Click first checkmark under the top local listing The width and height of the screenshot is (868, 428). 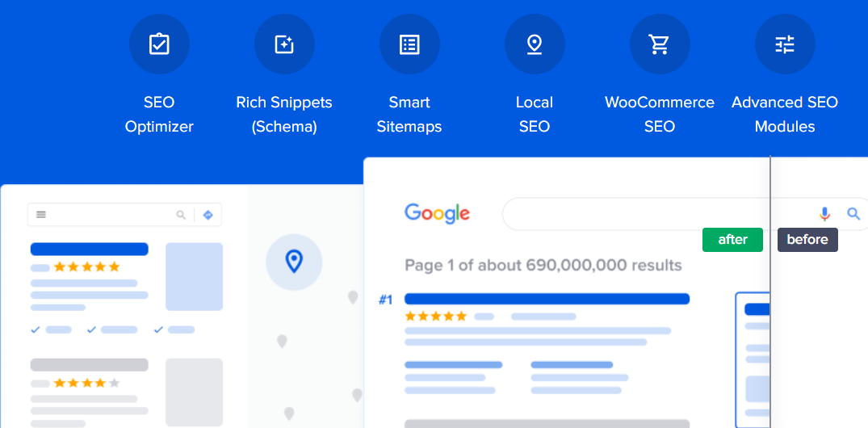tap(36, 329)
